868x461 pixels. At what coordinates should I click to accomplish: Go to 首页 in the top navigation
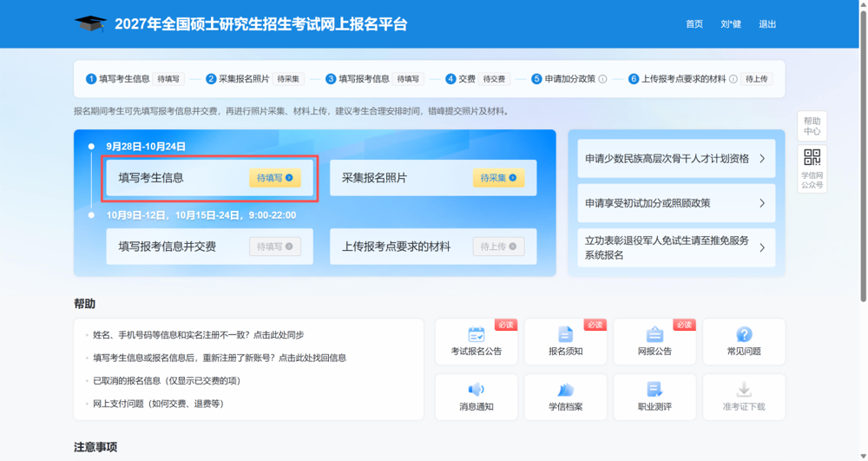click(694, 24)
